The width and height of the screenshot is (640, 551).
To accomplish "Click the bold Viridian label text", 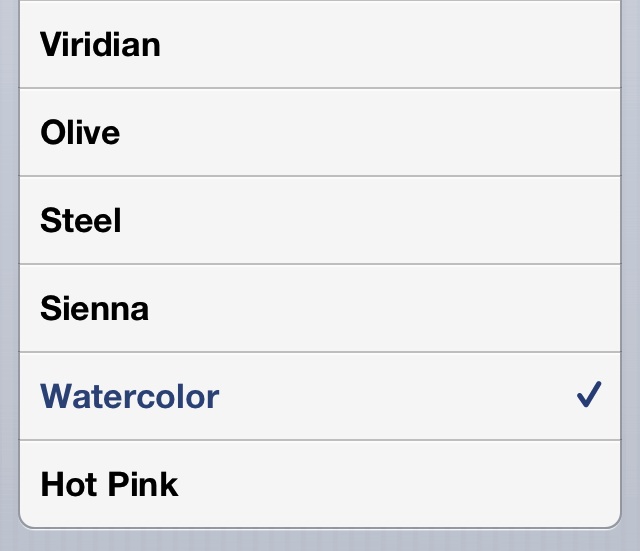I will click(100, 45).
